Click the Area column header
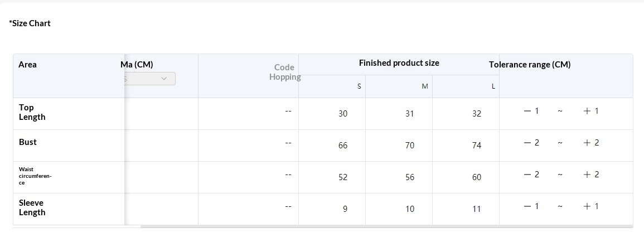Screen dimensions: 644x247 (28, 65)
